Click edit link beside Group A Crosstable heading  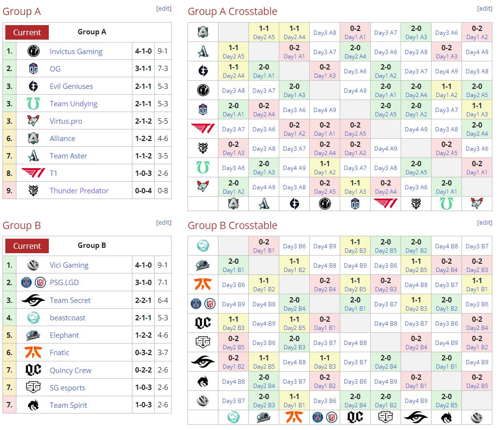coord(485,9)
